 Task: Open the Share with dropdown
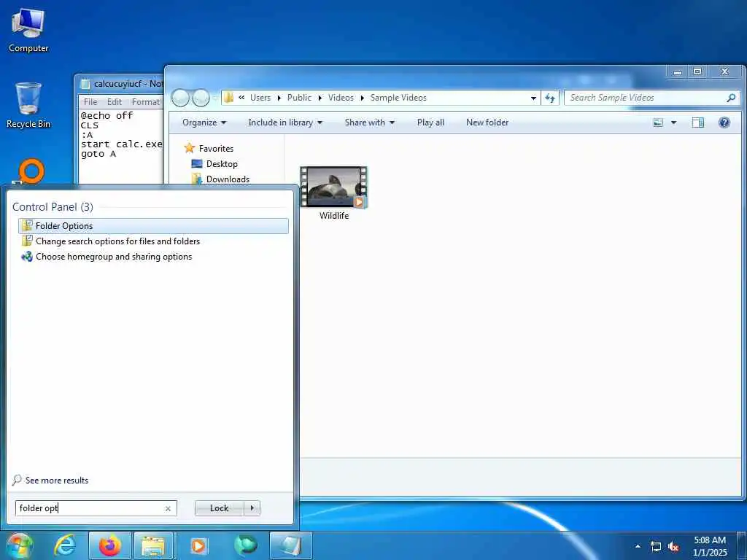pos(370,122)
